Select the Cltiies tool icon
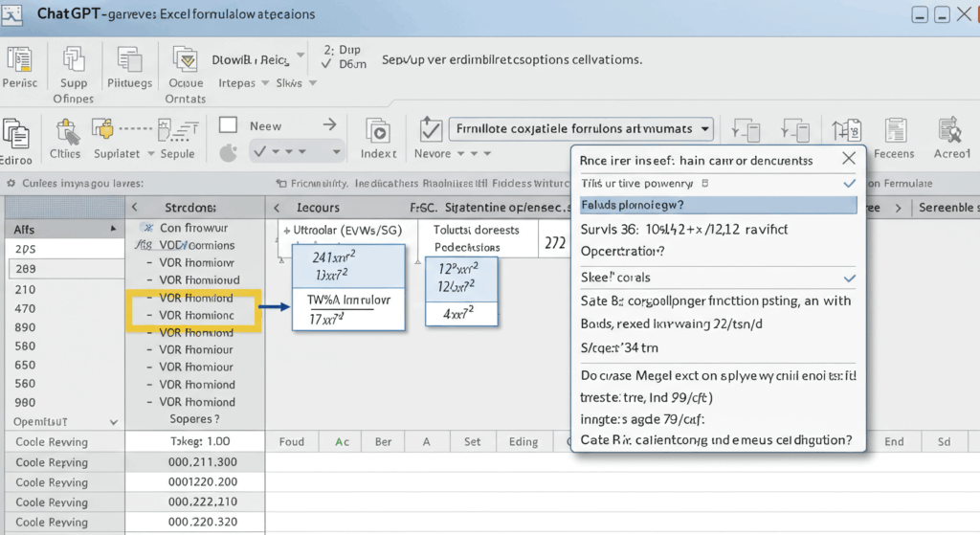980x535 pixels. tap(66, 131)
